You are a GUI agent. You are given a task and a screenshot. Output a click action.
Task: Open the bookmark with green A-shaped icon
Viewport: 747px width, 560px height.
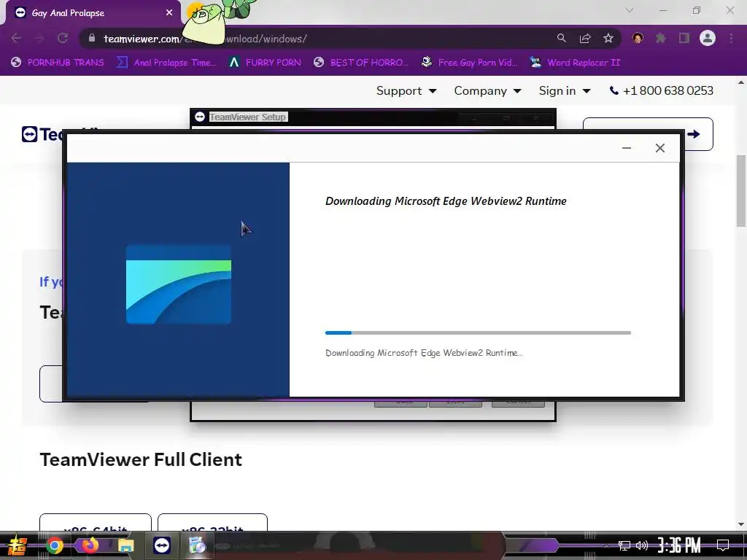(x=265, y=63)
